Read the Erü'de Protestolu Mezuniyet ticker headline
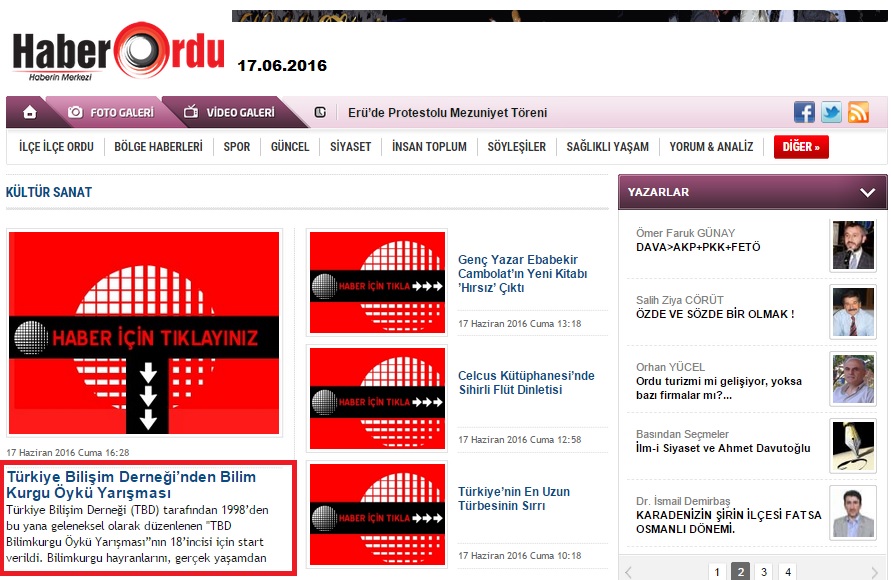 click(447, 113)
